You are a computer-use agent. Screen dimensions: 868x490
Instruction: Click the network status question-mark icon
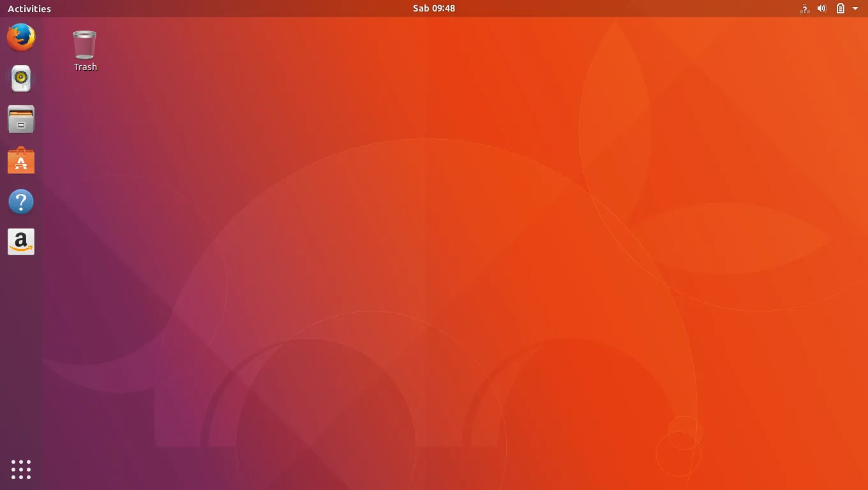click(x=804, y=8)
